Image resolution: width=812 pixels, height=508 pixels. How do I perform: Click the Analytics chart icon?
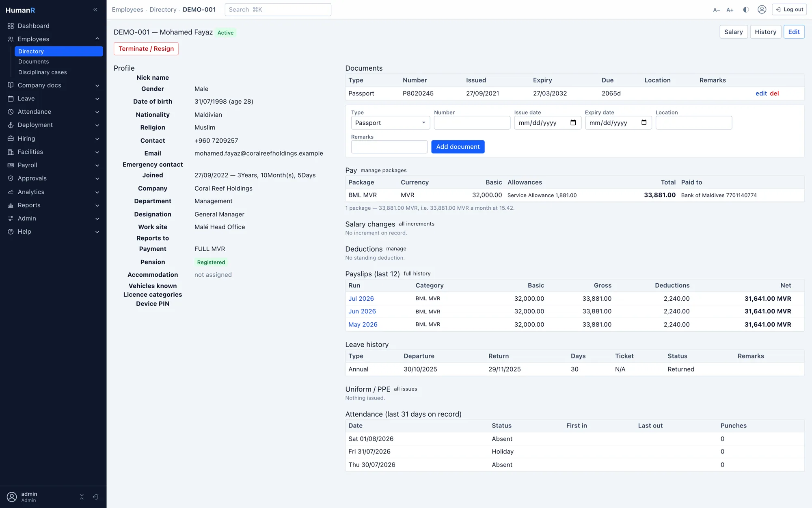click(11, 192)
